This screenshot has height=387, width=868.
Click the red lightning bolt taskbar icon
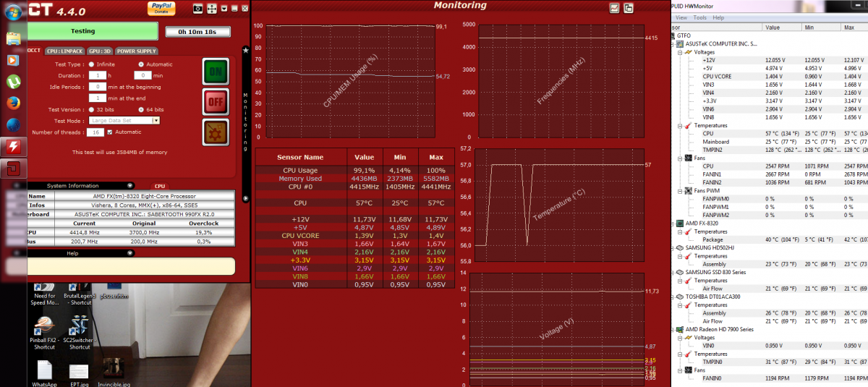click(x=13, y=147)
